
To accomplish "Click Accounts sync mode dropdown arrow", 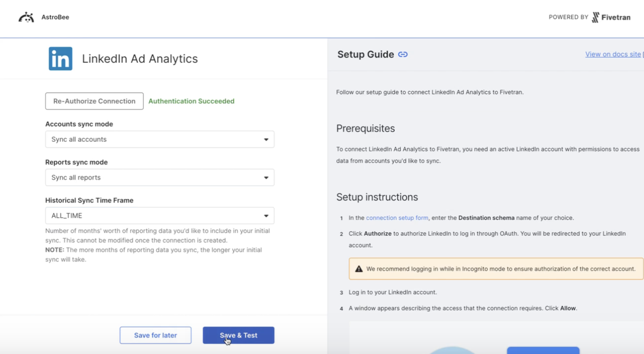I will click(x=266, y=140).
